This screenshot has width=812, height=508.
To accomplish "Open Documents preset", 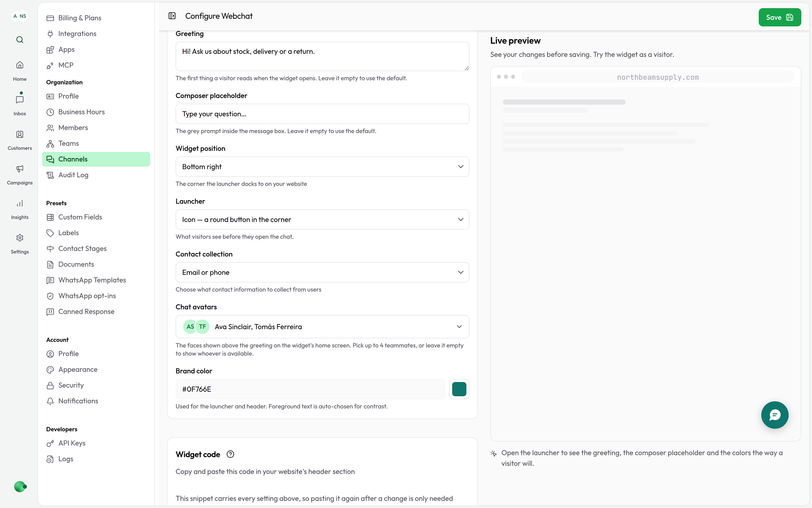I will click(96, 264).
